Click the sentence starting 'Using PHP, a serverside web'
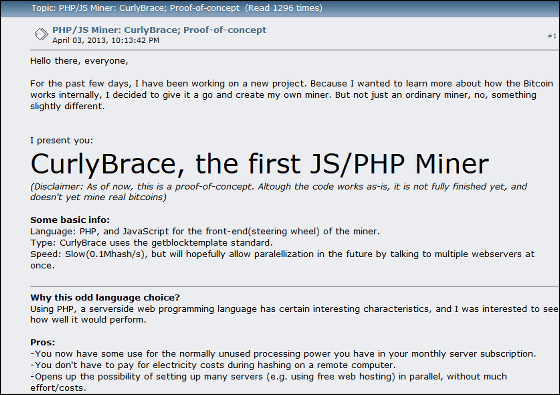560x395 pixels. click(x=294, y=314)
